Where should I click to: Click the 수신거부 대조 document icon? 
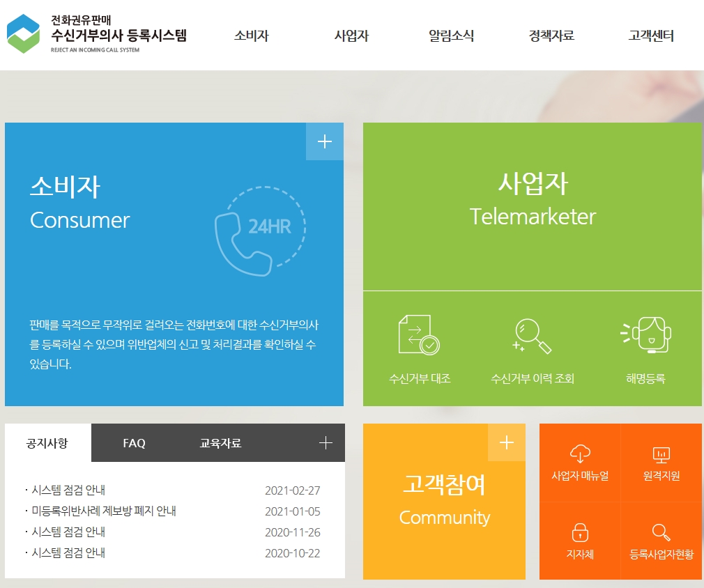(x=419, y=335)
